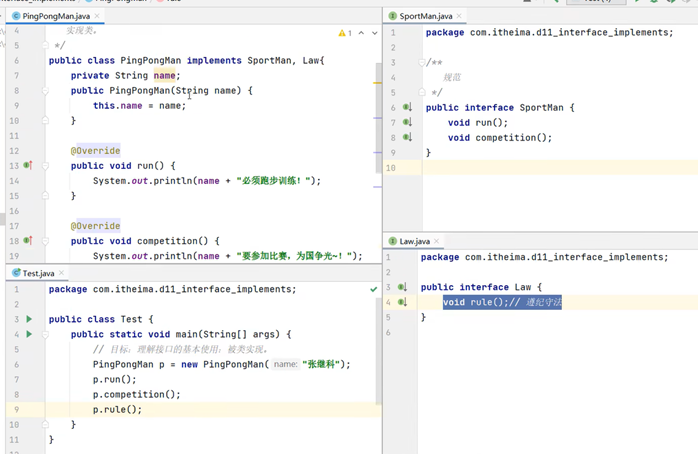Click this.name = name; assignment line
Screen dimensions: 698x454
[x=139, y=105]
